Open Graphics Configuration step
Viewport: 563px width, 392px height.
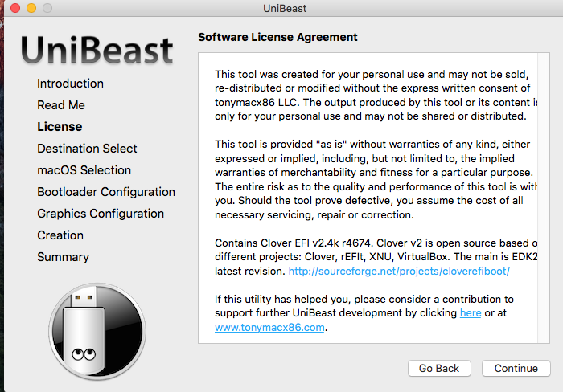[x=101, y=214]
